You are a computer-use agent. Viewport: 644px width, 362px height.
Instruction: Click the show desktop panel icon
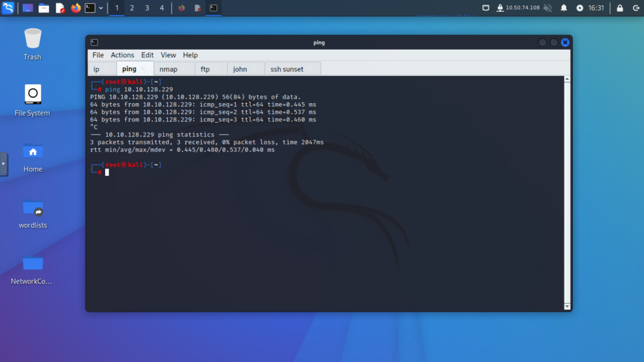click(28, 8)
